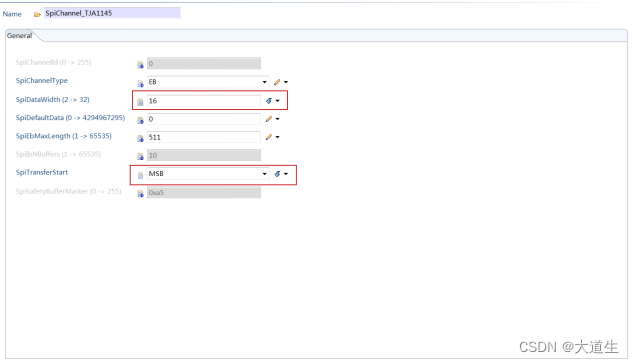
Task: Click the SpiDataWidth calculated value icon
Action: tap(268, 101)
